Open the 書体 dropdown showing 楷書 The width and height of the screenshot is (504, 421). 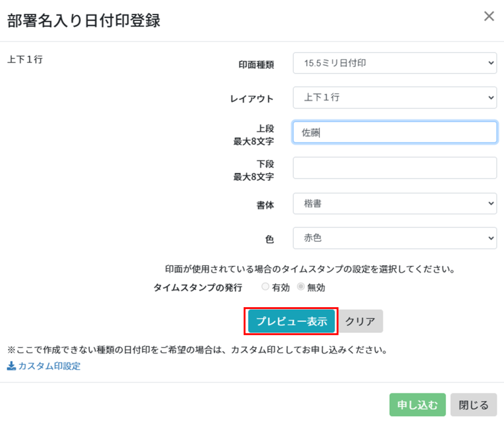394,203
